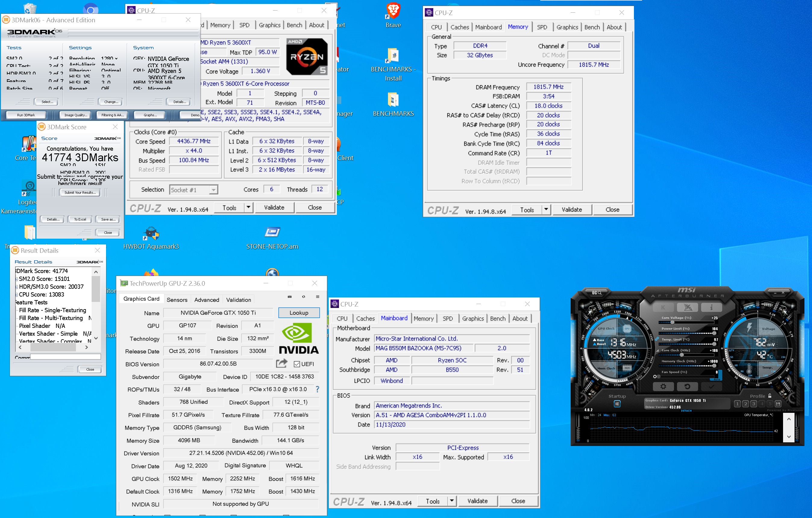Click the MSI dragon logo button in Afterburner
This screenshot has height=518, width=812.
[688, 307]
